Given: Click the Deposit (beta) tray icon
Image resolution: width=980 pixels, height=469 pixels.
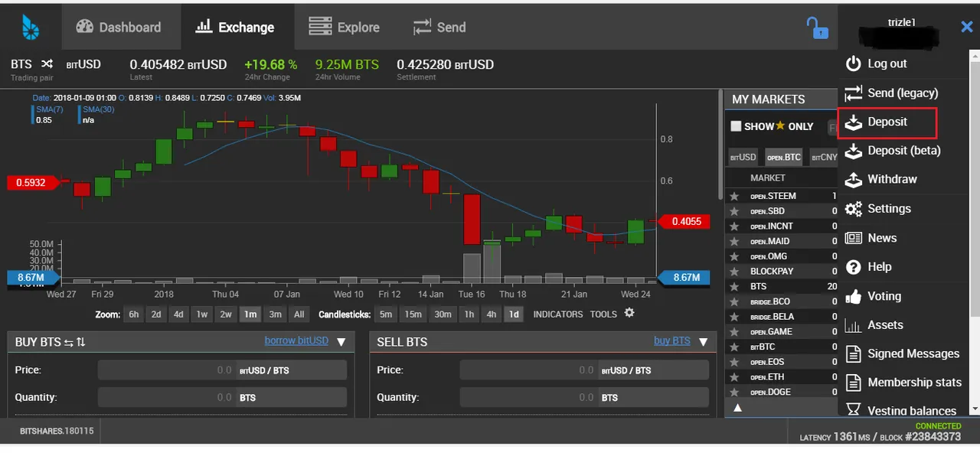Looking at the screenshot, I should tap(853, 151).
